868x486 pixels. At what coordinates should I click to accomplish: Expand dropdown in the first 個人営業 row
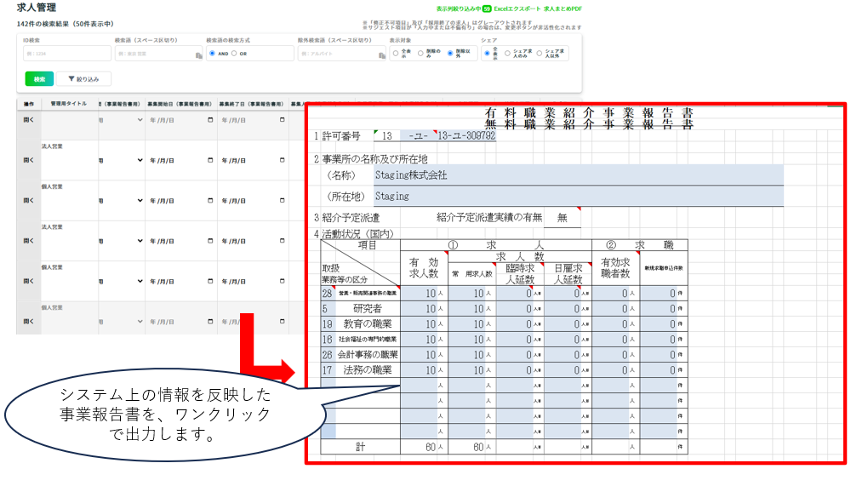(140, 200)
